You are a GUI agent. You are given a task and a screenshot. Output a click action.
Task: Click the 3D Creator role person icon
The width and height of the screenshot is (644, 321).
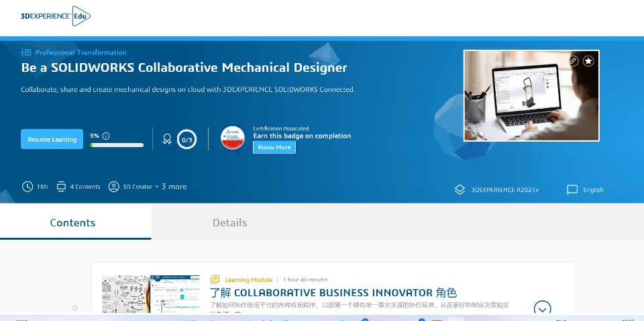tap(114, 187)
